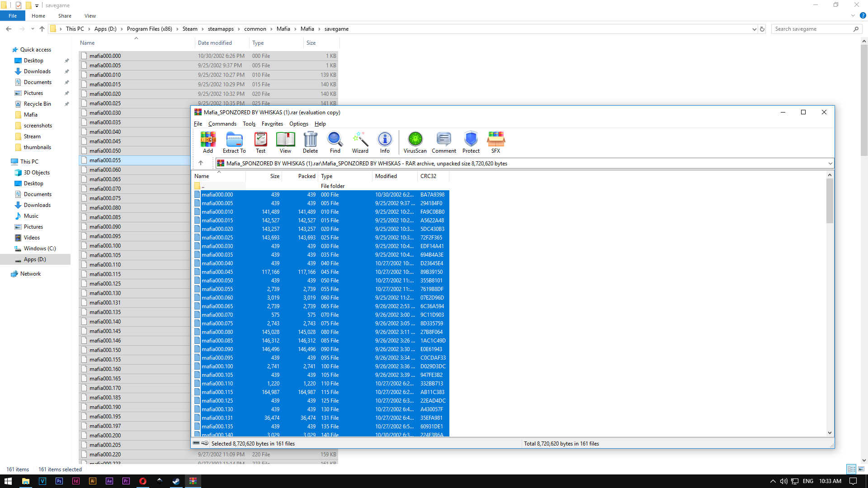Open the Commands menu in WinRAR

click(222, 124)
